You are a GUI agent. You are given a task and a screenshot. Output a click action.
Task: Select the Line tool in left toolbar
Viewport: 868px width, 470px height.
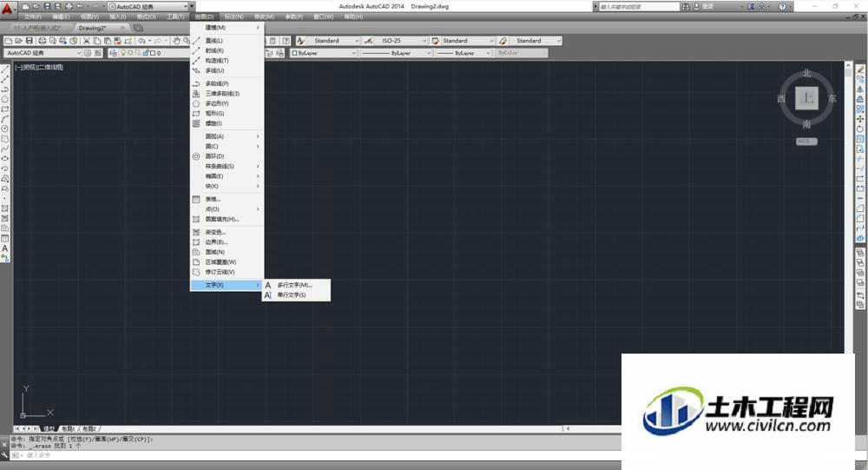pos(5,70)
